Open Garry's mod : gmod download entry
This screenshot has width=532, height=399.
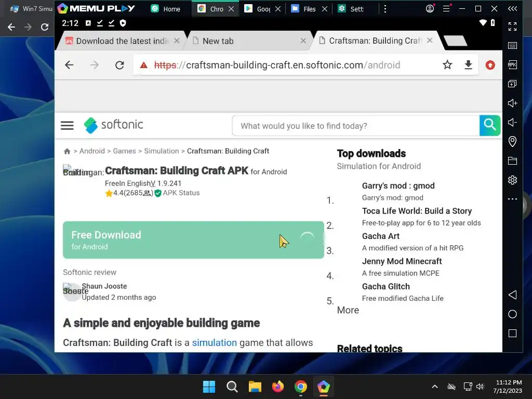pos(398,185)
